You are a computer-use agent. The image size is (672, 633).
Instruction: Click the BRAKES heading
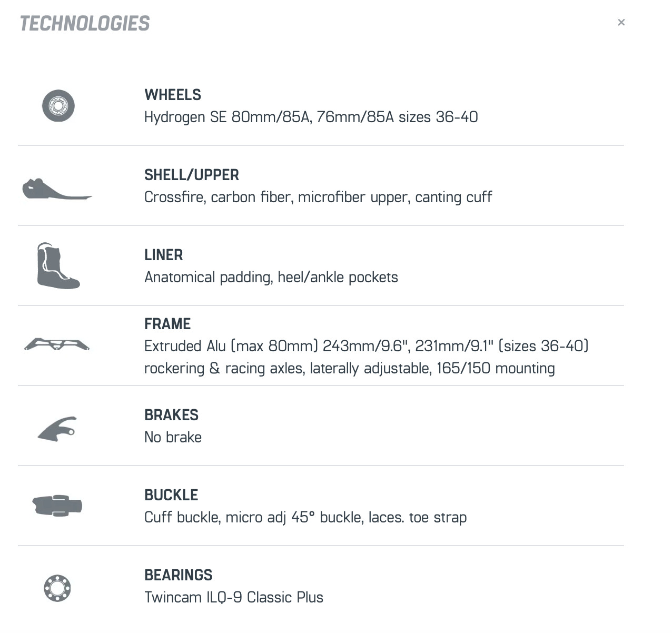pyautogui.click(x=171, y=415)
